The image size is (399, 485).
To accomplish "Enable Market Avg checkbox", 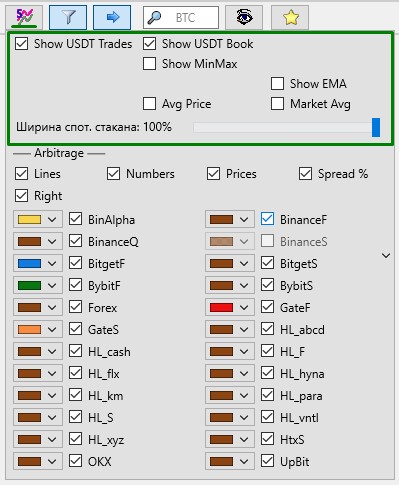I will (x=277, y=104).
